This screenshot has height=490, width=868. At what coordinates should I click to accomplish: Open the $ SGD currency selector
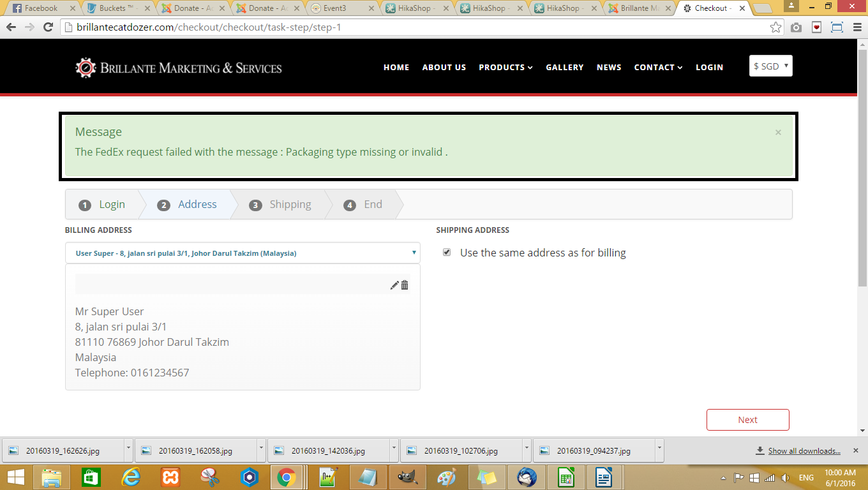pyautogui.click(x=771, y=66)
